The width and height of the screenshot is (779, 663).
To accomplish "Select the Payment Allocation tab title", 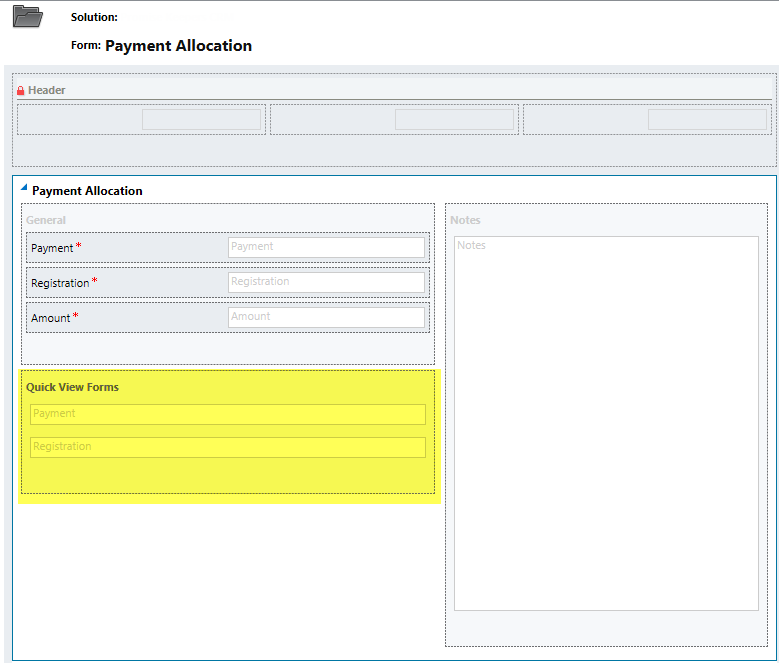I will pyautogui.click(x=87, y=191).
